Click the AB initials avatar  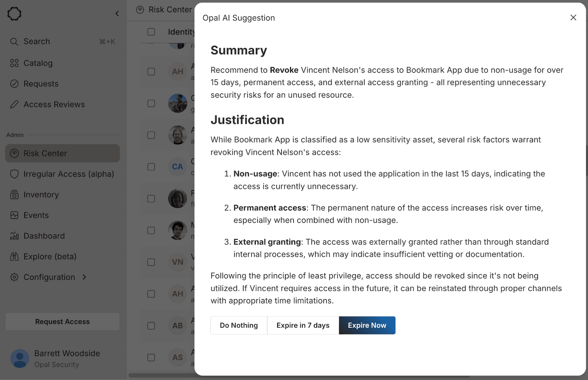tap(178, 326)
